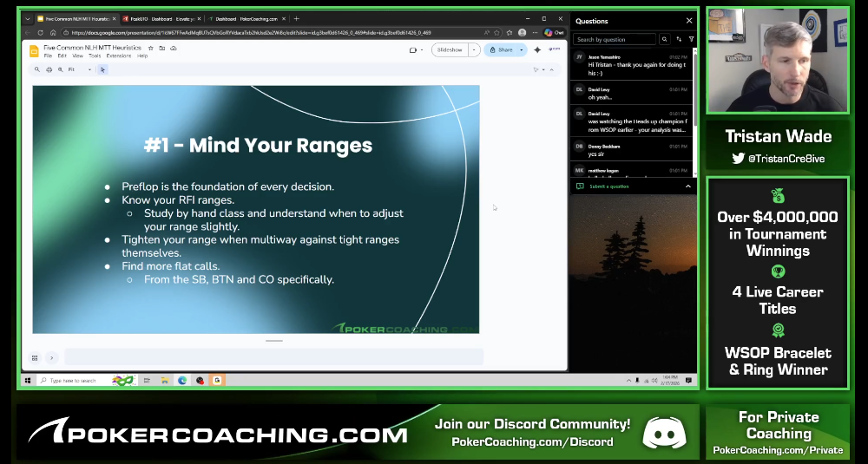Open the Copilot Chat button
This screenshot has height=464, width=868.
(x=554, y=33)
